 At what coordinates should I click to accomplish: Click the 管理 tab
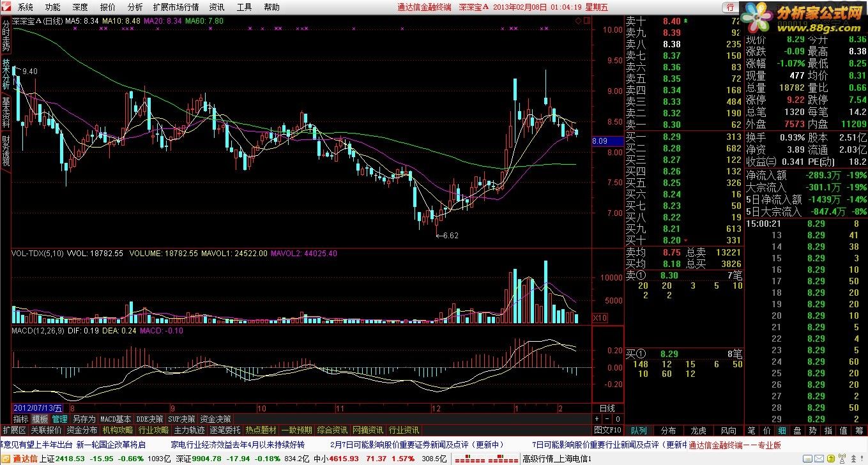point(59,419)
